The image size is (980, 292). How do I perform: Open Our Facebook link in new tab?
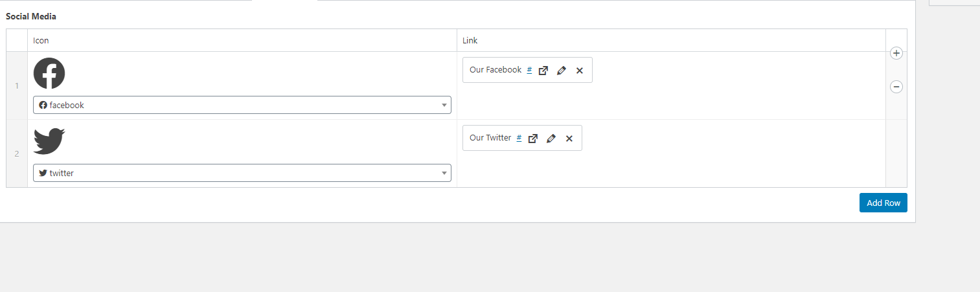pyautogui.click(x=543, y=71)
